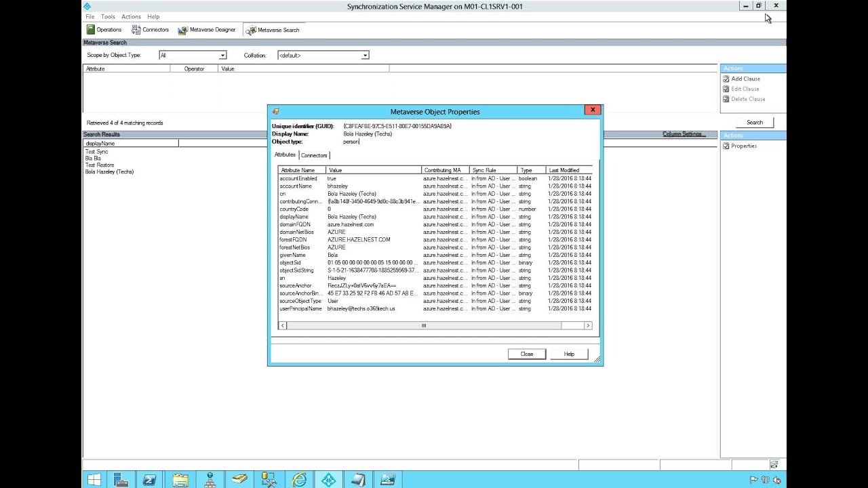
Task: Select the countryCode attribute row
Action: point(435,209)
